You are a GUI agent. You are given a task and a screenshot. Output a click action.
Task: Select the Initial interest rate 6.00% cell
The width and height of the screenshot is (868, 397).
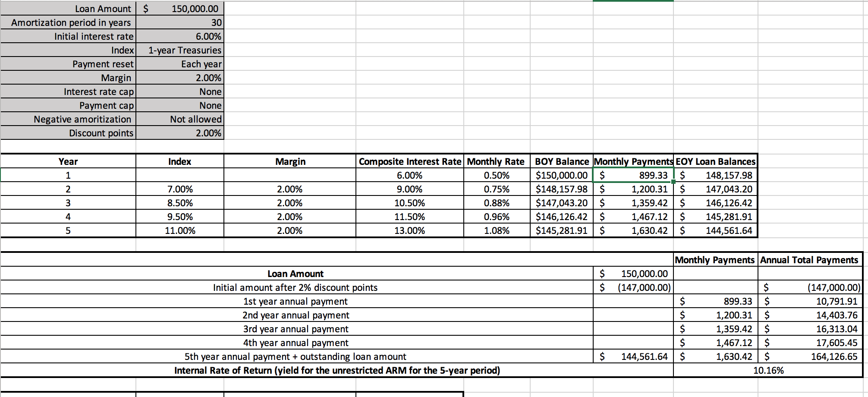click(180, 36)
